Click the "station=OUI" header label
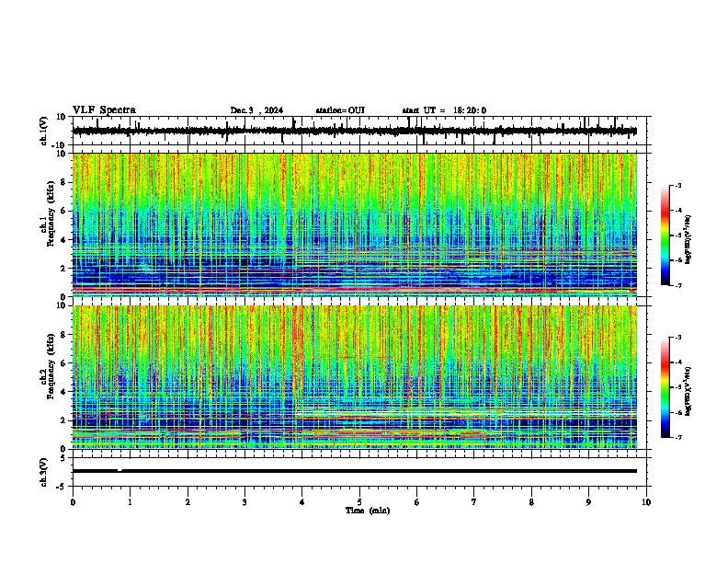 pos(340,110)
